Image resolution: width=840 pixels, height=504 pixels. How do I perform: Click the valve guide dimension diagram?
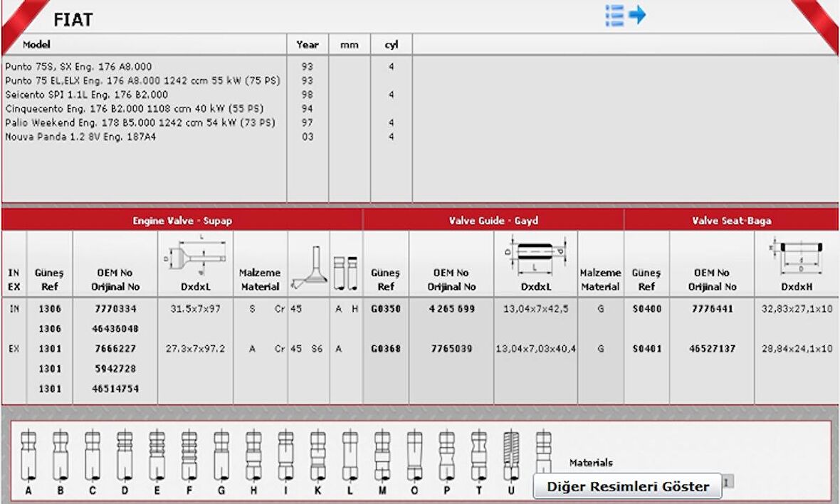point(535,256)
